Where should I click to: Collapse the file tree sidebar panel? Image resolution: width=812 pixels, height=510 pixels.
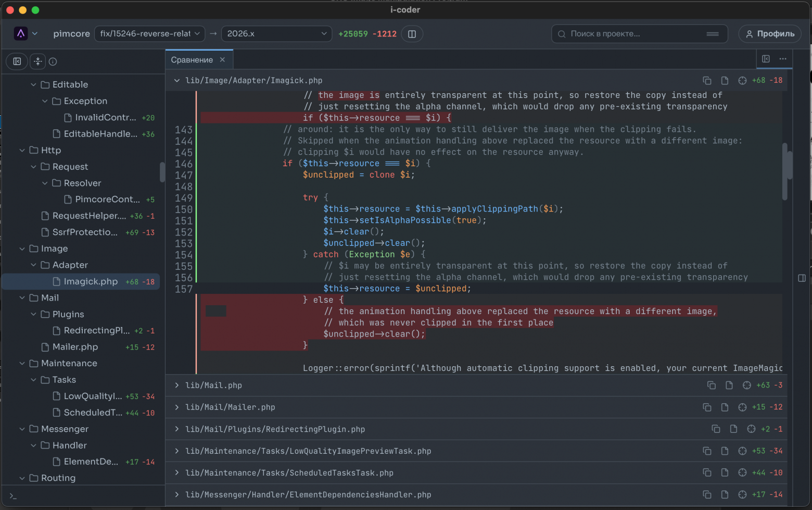click(x=17, y=61)
